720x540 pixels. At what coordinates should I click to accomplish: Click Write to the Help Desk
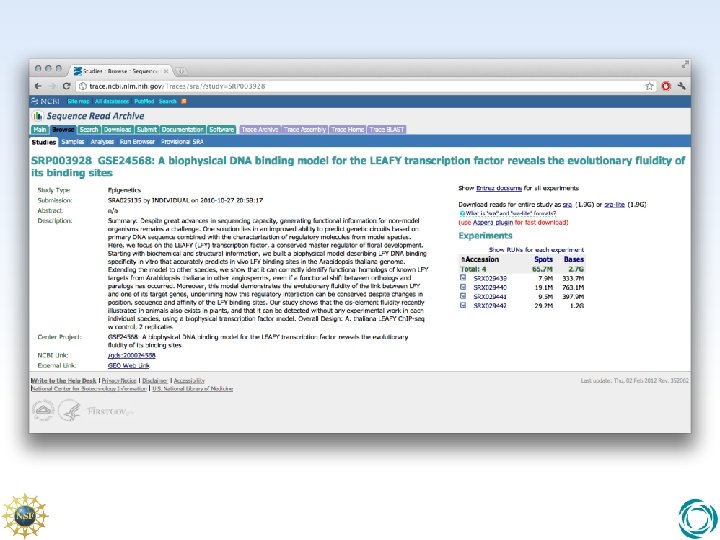[64, 381]
